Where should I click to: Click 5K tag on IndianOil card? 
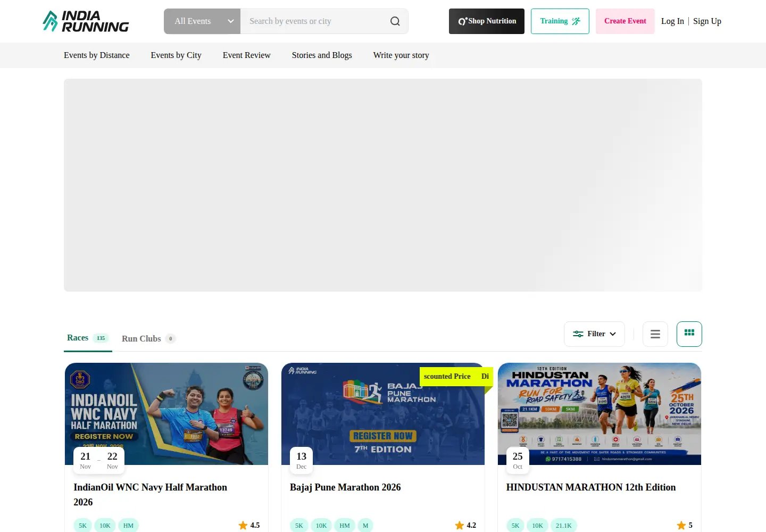coord(82,526)
